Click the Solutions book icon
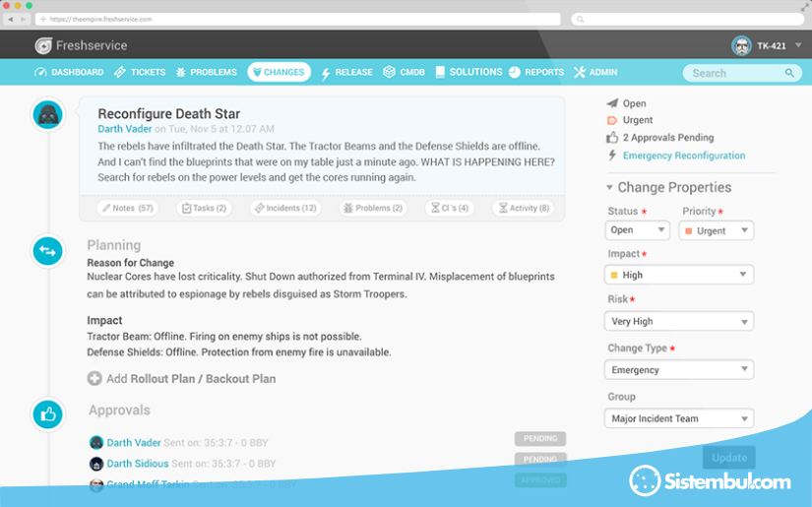The height and width of the screenshot is (507, 812). 440,72
